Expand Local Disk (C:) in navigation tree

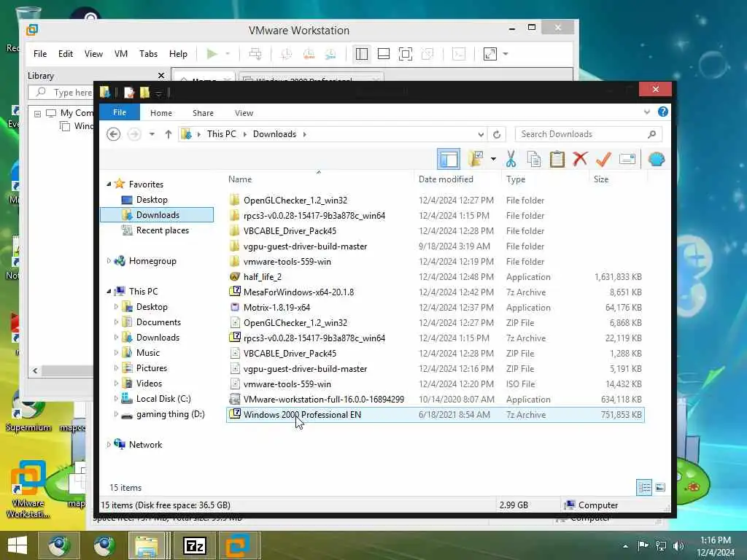click(x=116, y=399)
